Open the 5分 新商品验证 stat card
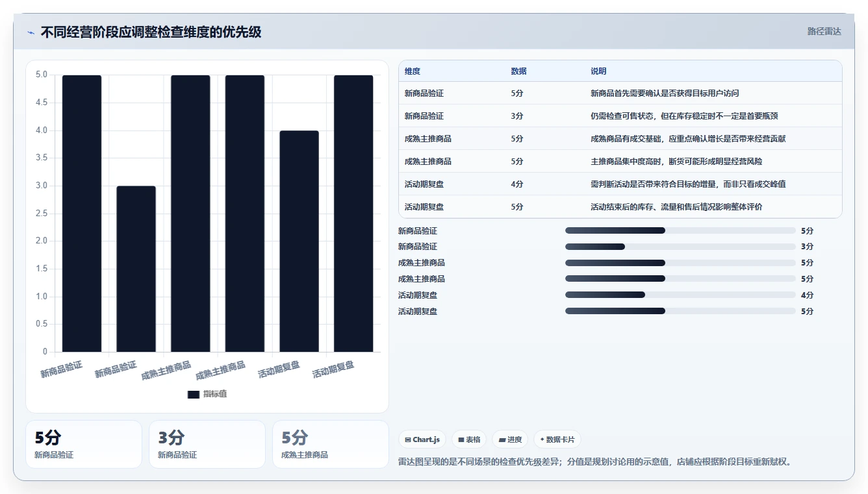The width and height of the screenshot is (868, 494). 84,444
